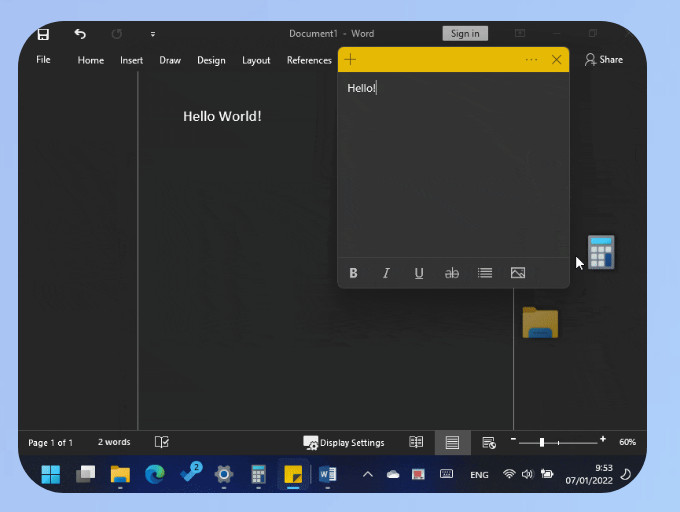Click the floating File Explorer folder icon
This screenshot has height=512, width=680.
coord(540,323)
